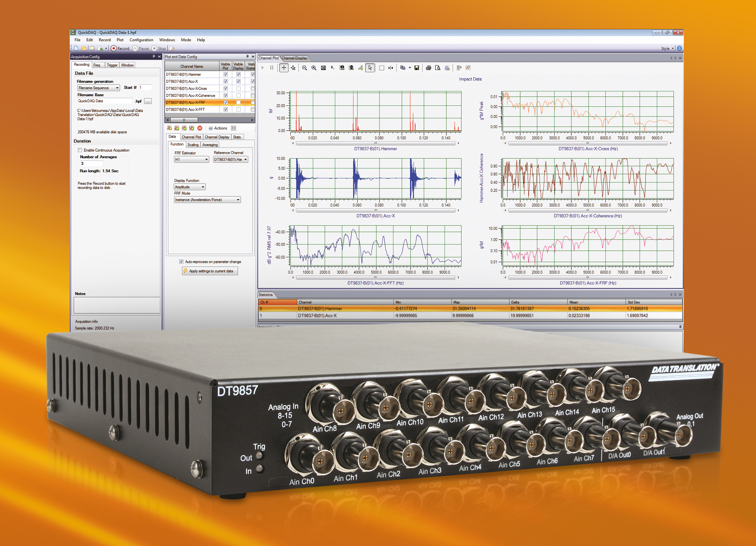This screenshot has width=756, height=546.
Task: Open the Actions gear menu
Action: coord(211,128)
